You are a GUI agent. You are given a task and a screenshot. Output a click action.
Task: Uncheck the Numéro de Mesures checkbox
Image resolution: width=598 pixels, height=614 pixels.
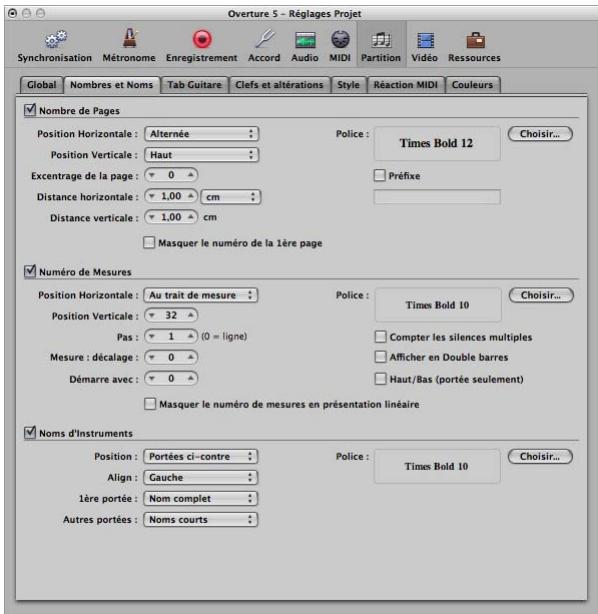click(30, 271)
